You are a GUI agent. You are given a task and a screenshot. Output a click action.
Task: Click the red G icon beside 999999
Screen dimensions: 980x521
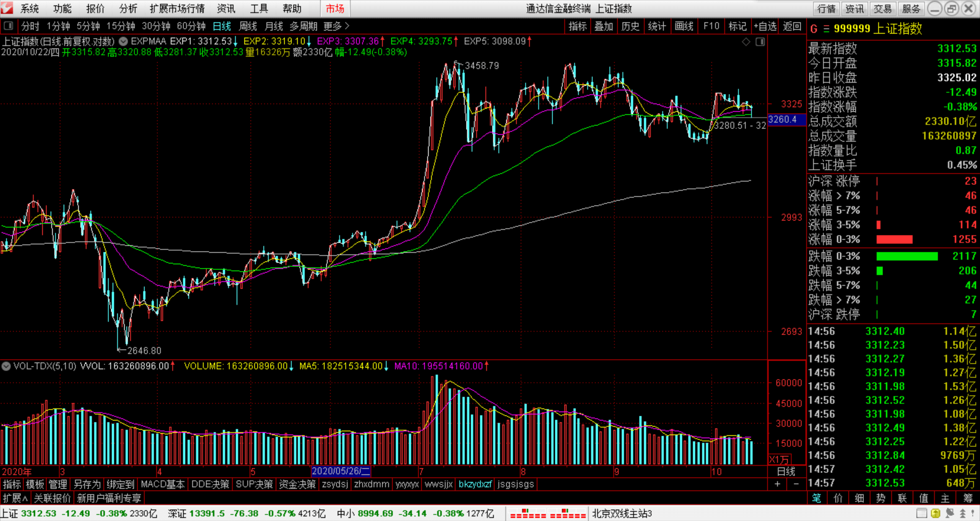pos(814,29)
